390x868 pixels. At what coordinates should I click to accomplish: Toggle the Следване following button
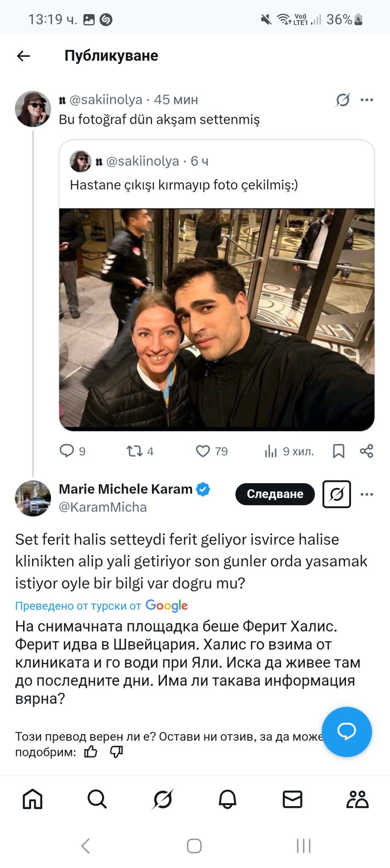275,494
